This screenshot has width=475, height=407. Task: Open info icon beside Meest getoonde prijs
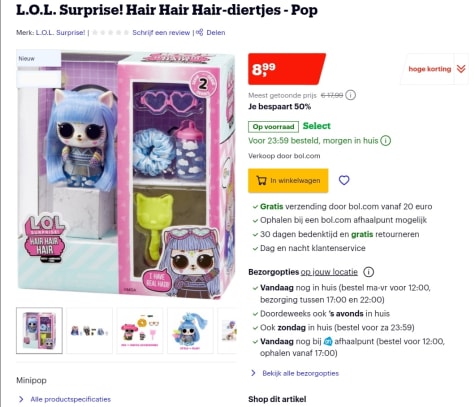tap(350, 95)
